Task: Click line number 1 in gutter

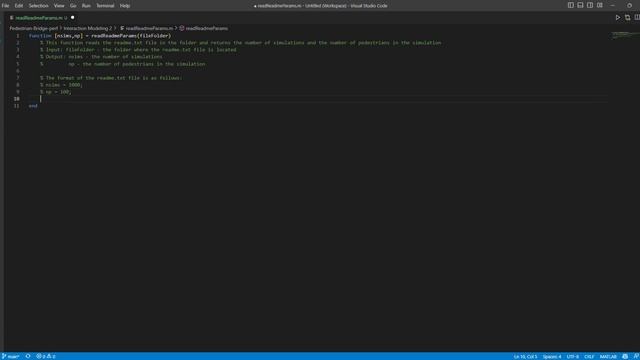Action: pyautogui.click(x=18, y=36)
